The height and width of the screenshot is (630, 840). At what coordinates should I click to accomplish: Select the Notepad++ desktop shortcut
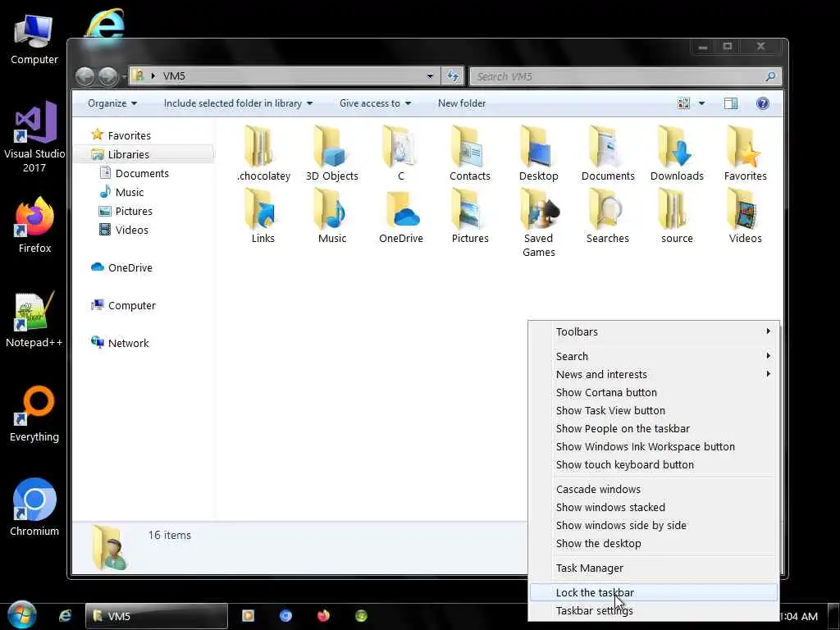tap(34, 319)
